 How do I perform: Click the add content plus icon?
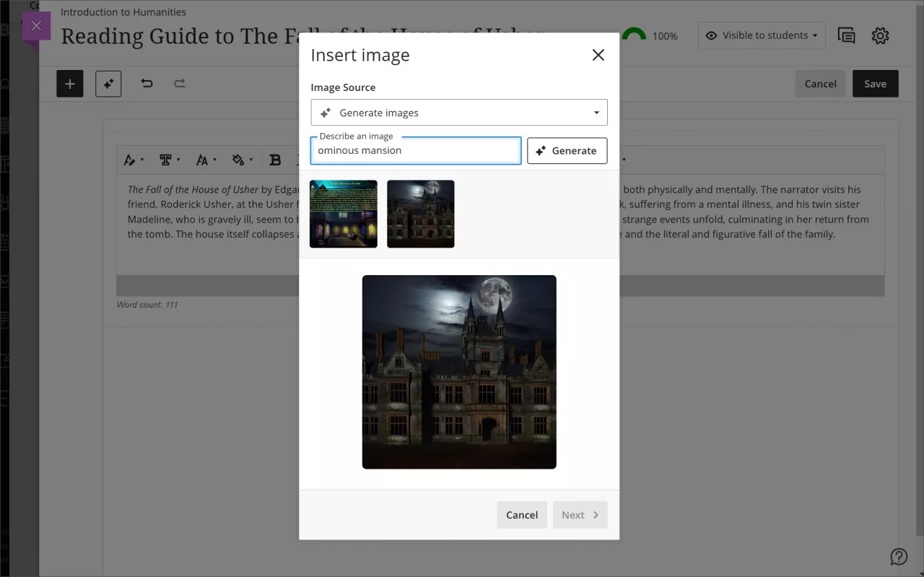pos(70,83)
